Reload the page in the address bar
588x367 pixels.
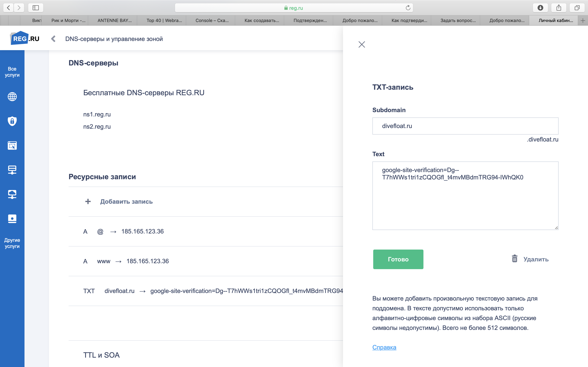(408, 8)
